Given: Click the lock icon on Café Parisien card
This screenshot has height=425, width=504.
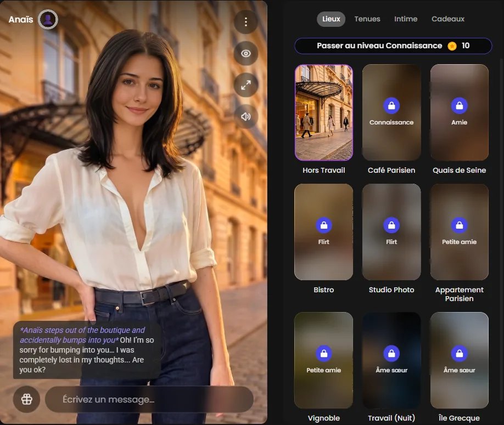Looking at the screenshot, I should (x=391, y=105).
